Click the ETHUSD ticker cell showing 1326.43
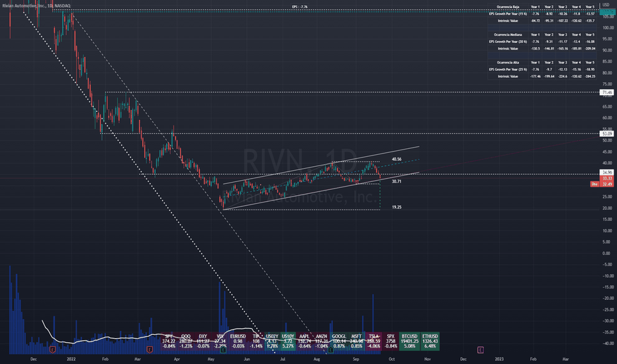The image size is (617, 364). click(430, 341)
